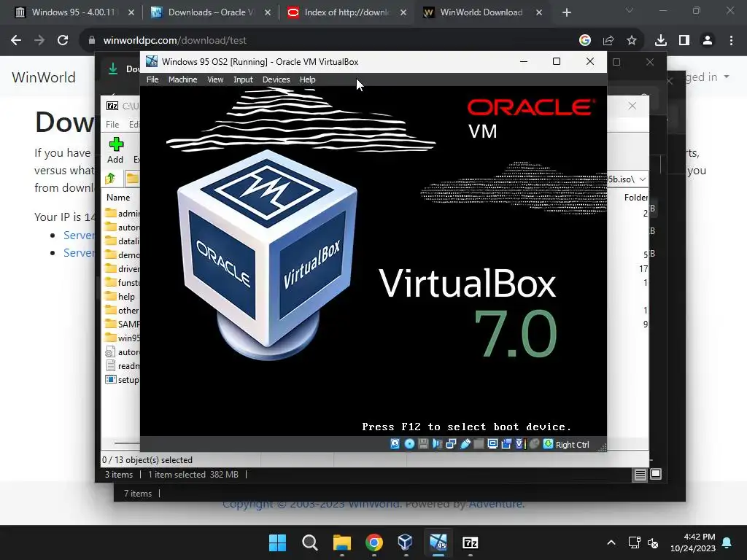Open VirtualBox View menu
This screenshot has width=747, height=560.
click(215, 79)
